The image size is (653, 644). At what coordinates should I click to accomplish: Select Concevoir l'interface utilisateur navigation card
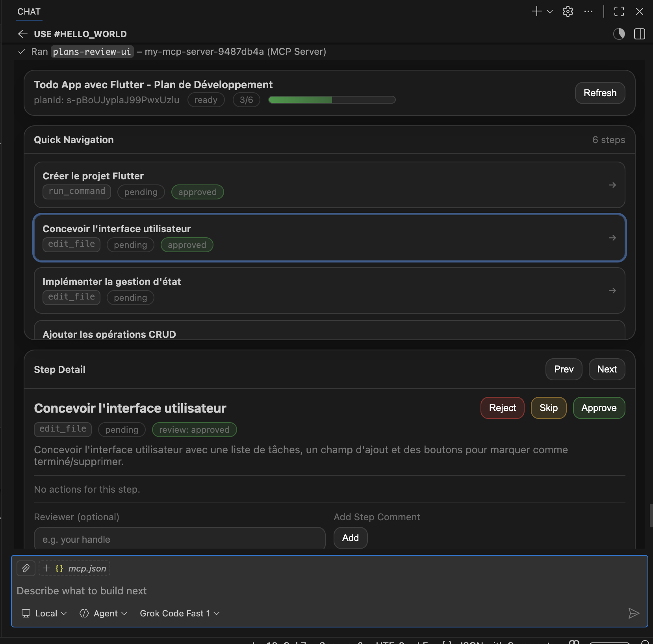tap(330, 238)
